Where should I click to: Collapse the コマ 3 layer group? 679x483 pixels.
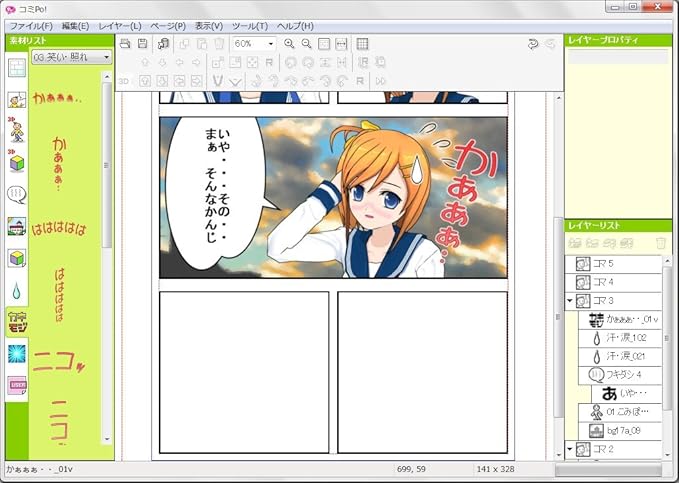(570, 301)
